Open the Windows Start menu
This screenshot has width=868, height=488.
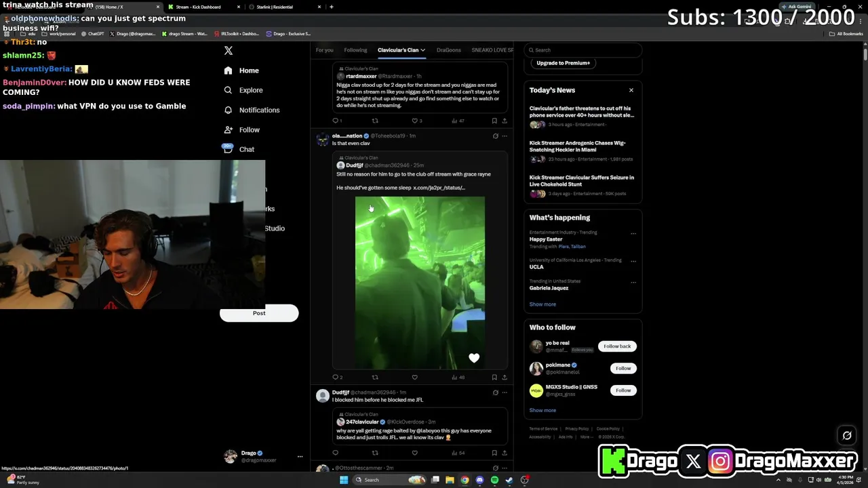(344, 480)
